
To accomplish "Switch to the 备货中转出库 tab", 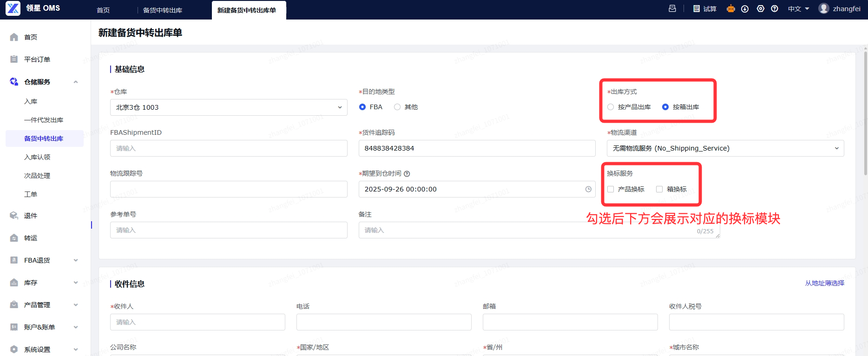I will pos(163,10).
